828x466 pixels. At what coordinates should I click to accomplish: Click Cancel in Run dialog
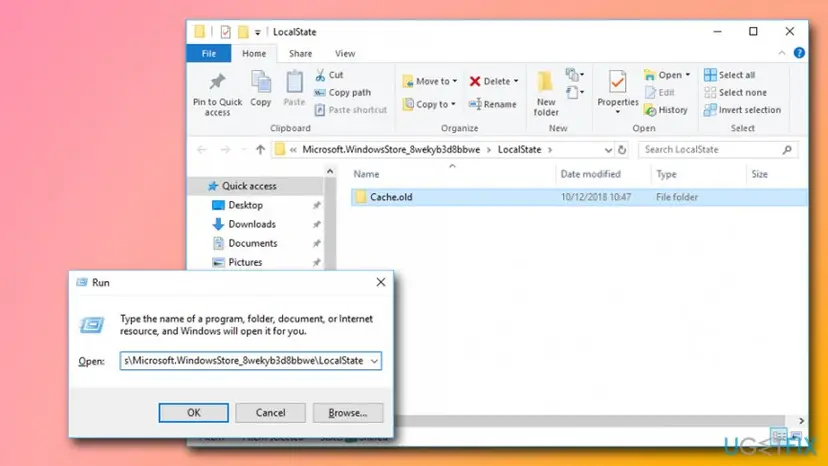pyautogui.click(x=270, y=413)
